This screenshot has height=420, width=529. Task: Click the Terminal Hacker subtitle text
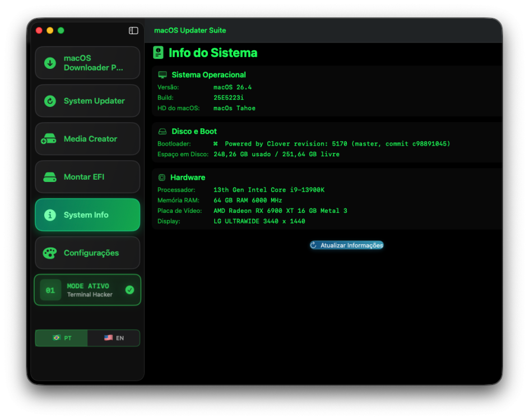point(90,295)
